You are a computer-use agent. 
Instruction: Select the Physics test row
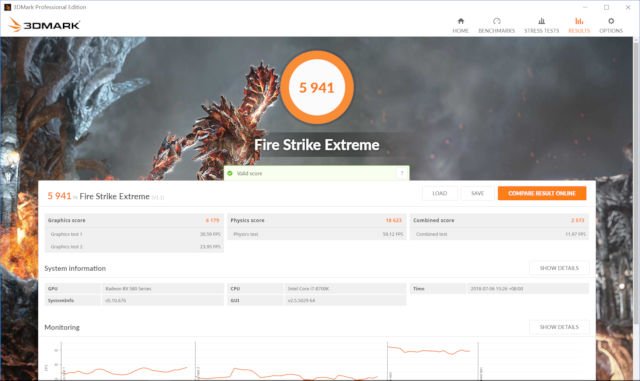coord(317,234)
